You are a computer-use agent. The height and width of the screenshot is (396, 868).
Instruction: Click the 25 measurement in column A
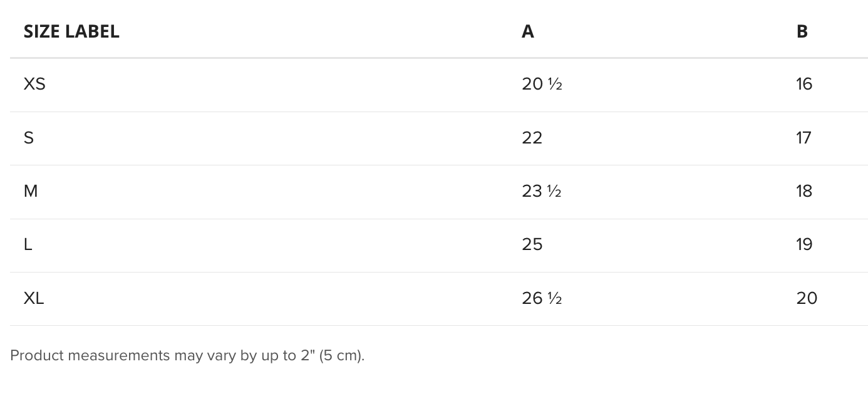point(532,244)
